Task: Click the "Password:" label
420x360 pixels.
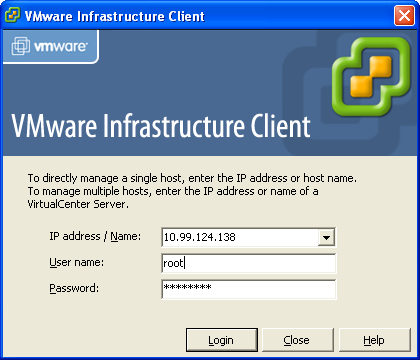Action: point(74,288)
